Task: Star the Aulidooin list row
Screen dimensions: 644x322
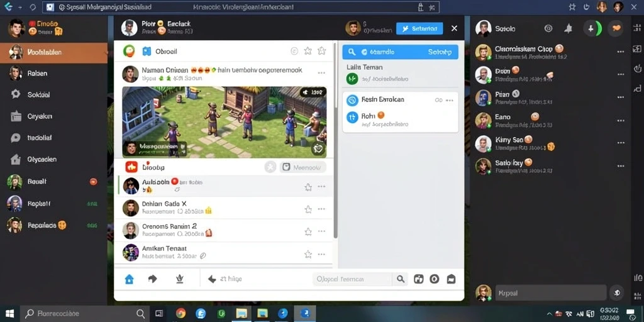Action: [308, 187]
